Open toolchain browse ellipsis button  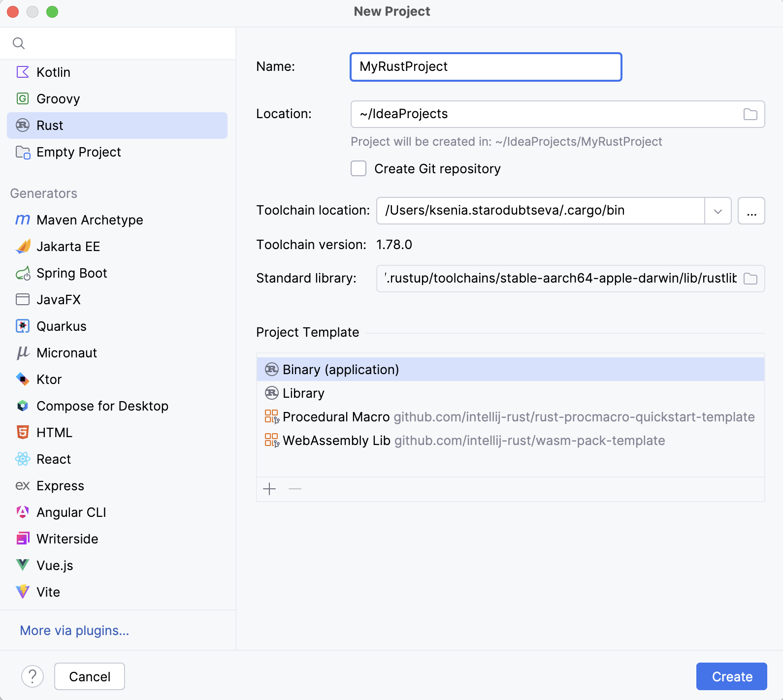751,211
